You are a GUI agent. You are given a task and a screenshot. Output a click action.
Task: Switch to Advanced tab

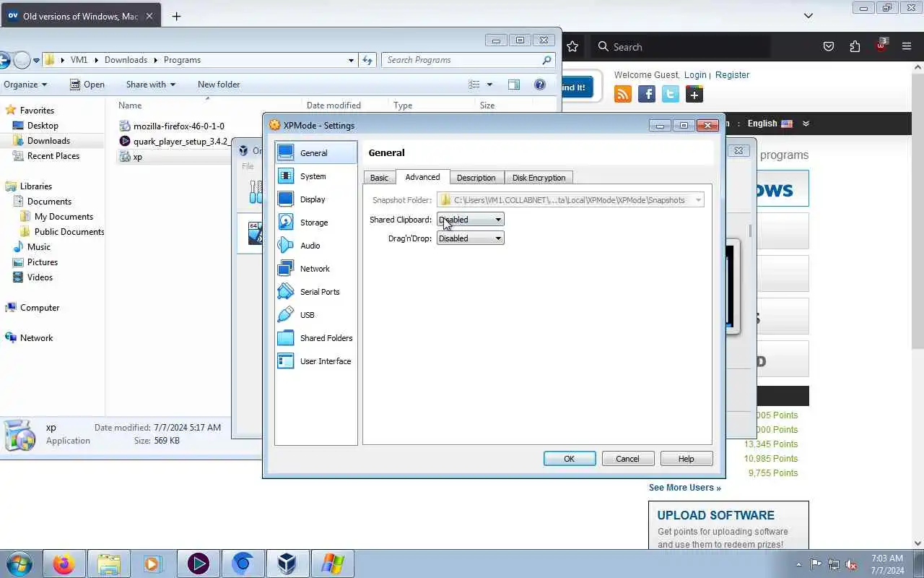422,177
